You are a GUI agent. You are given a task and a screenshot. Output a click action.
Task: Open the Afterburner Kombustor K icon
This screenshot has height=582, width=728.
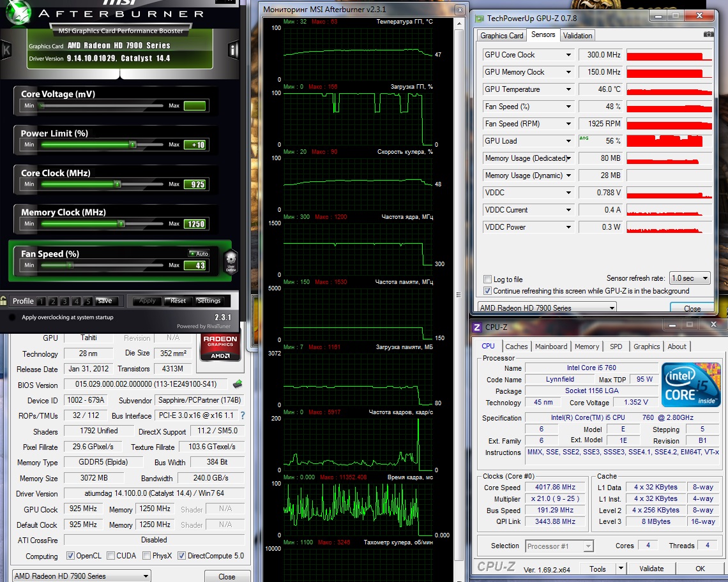click(x=6, y=50)
